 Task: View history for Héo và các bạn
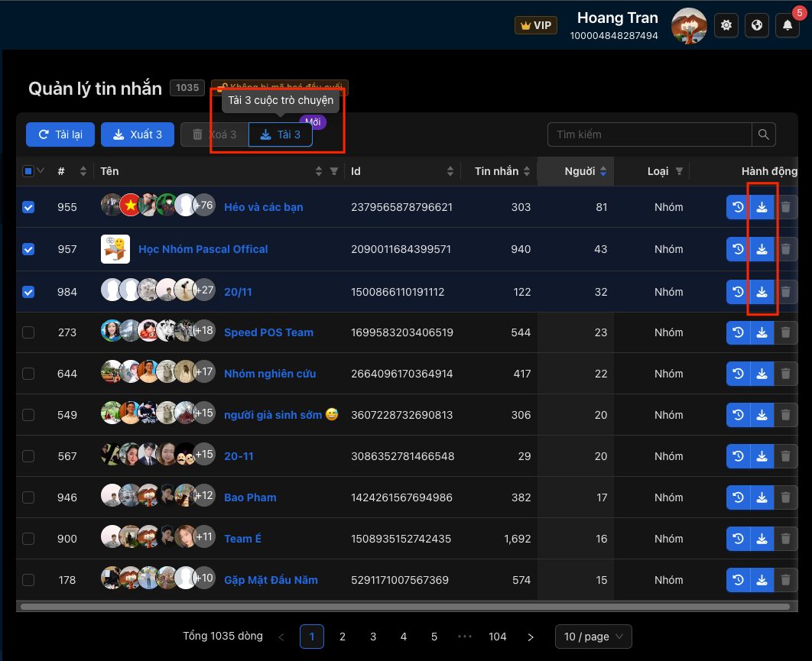point(738,207)
